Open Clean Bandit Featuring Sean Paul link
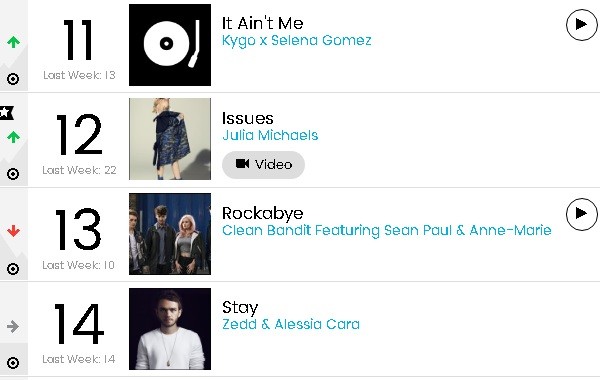The image size is (610, 380). 387,230
